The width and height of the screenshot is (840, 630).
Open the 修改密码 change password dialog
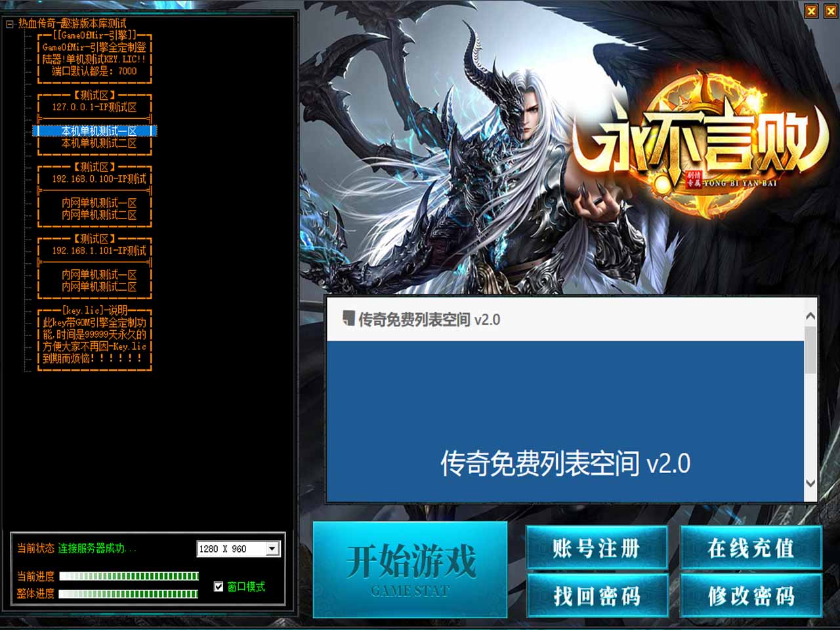tap(751, 596)
